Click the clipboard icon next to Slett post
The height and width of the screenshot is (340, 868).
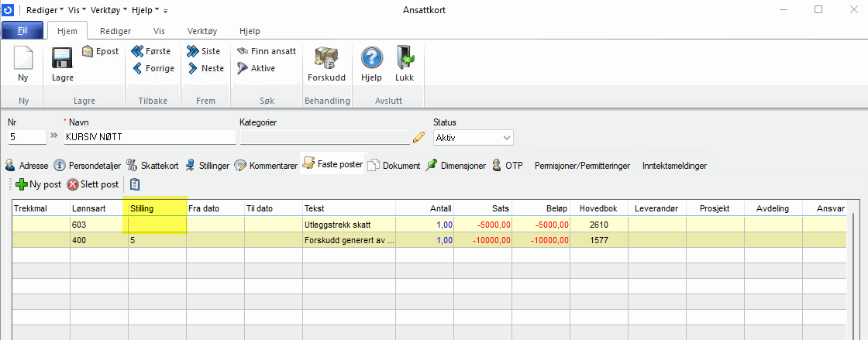(135, 184)
